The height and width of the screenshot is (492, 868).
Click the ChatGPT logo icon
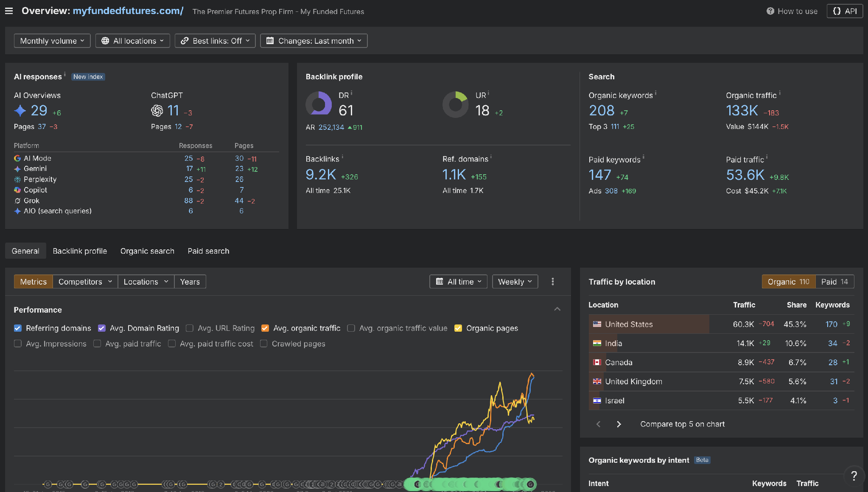point(157,111)
